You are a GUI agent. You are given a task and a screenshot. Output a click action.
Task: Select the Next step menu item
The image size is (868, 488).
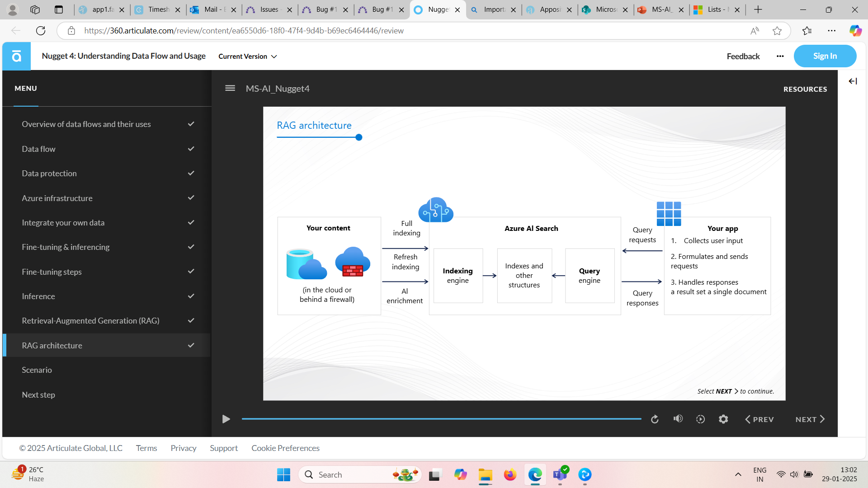(x=106, y=395)
